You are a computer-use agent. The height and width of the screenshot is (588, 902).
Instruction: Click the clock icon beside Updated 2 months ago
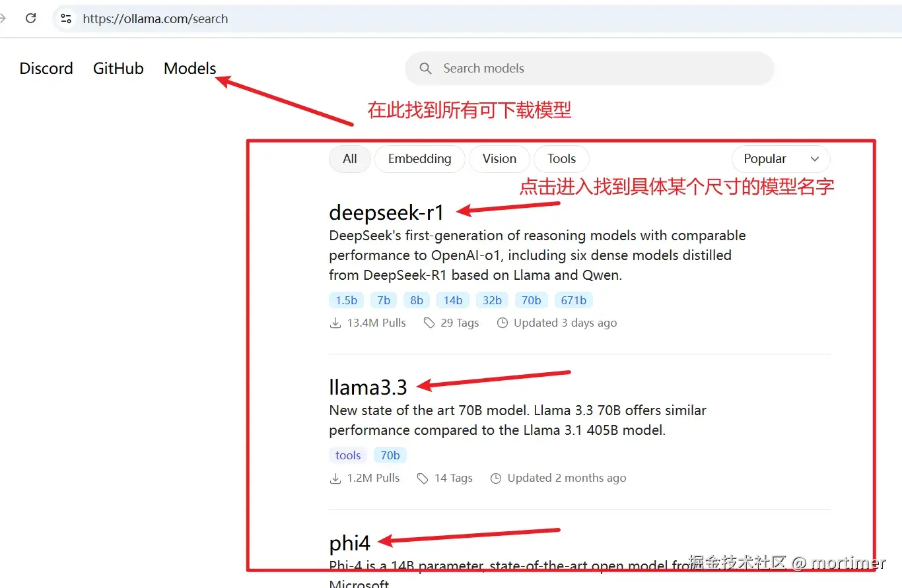pyautogui.click(x=496, y=478)
